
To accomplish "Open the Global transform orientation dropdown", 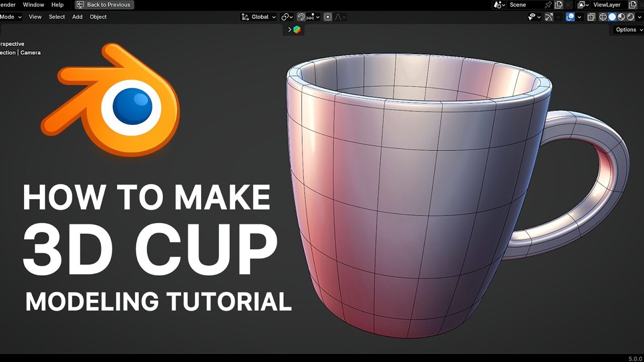I will [x=259, y=17].
